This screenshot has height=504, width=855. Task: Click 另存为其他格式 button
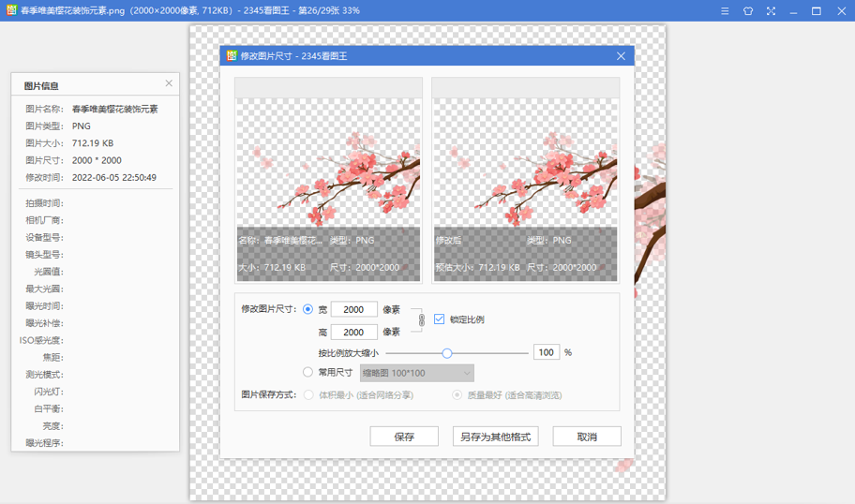(x=496, y=437)
